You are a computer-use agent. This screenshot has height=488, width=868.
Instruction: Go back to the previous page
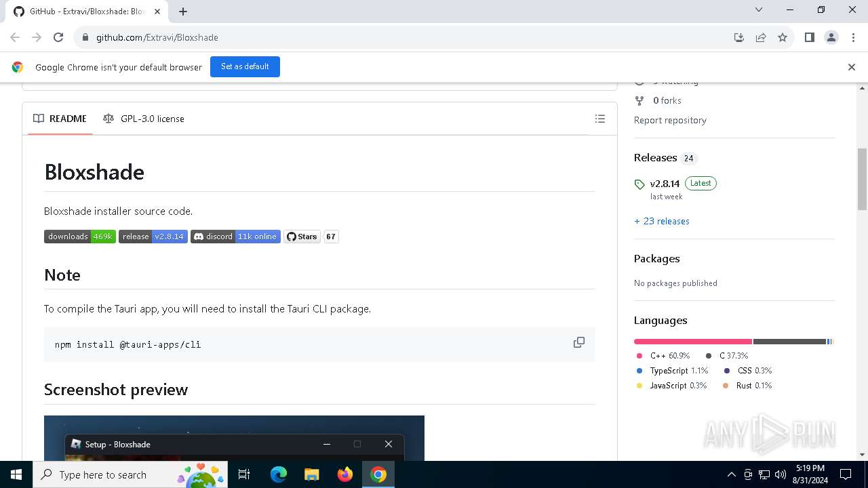[15, 37]
